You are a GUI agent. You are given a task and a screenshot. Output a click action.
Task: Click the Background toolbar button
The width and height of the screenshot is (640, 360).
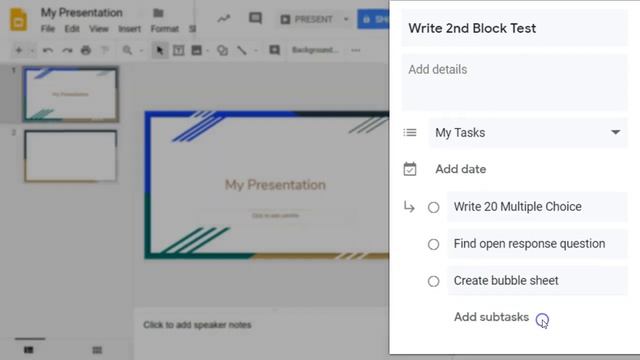click(315, 50)
